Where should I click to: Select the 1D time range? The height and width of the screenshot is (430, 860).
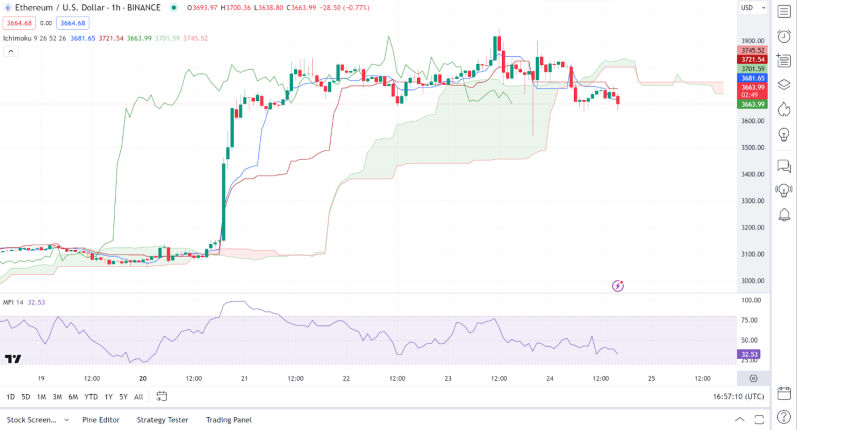coord(11,397)
